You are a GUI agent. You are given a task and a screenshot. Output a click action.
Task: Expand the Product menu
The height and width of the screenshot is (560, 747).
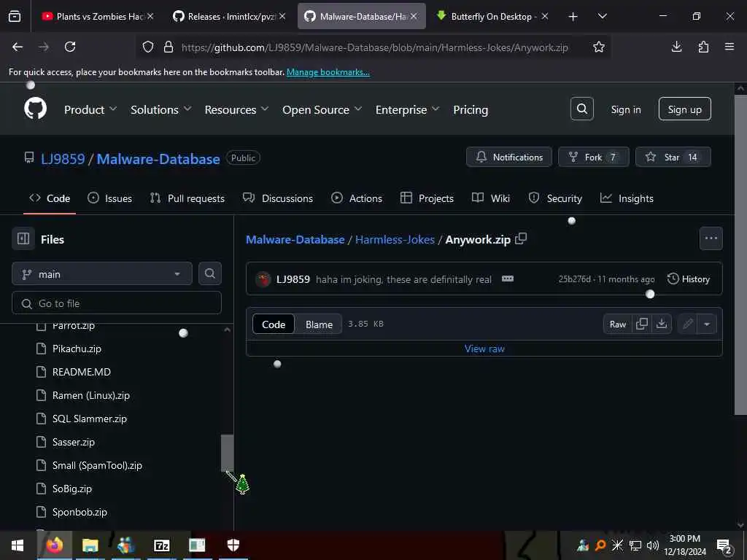coord(90,109)
